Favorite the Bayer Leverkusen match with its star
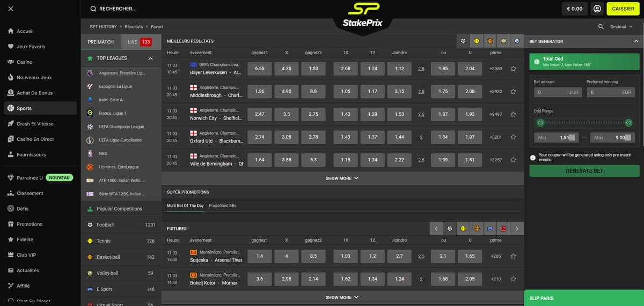This screenshot has height=306, width=644. [513, 69]
